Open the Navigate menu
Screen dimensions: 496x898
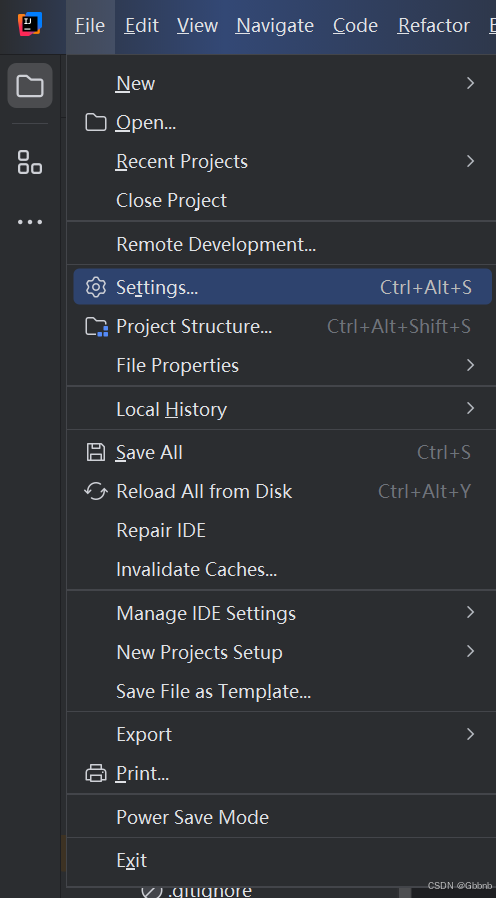click(x=275, y=26)
